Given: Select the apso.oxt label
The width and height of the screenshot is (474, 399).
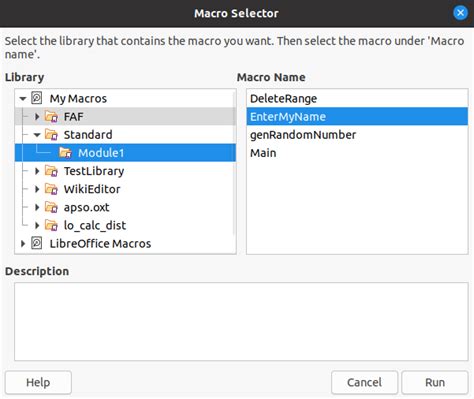Looking at the screenshot, I should [x=86, y=207].
